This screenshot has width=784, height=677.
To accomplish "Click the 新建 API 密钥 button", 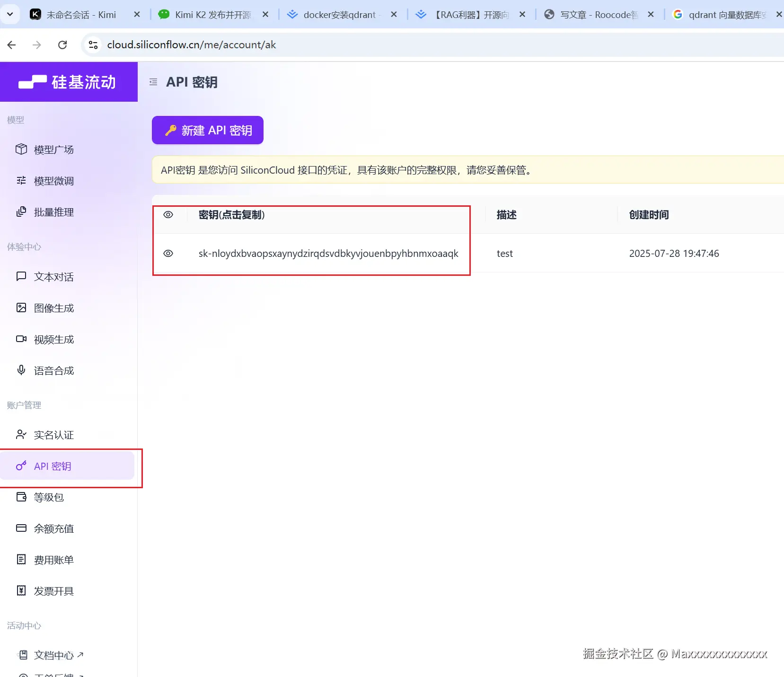I will [x=208, y=130].
